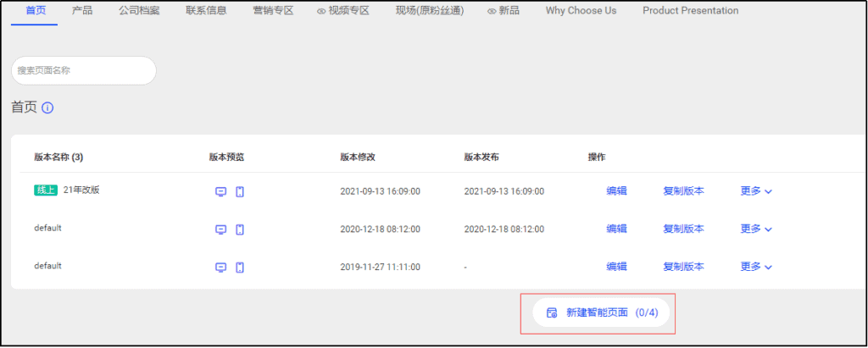Click the info icon beside 首页 heading
This screenshot has height=348, width=868.
48,108
